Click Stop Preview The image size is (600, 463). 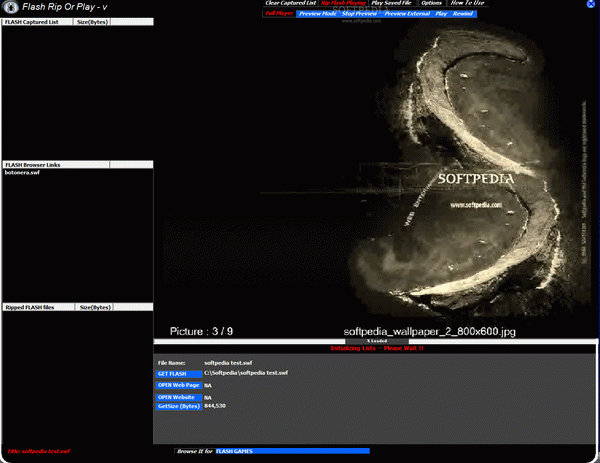(359, 14)
